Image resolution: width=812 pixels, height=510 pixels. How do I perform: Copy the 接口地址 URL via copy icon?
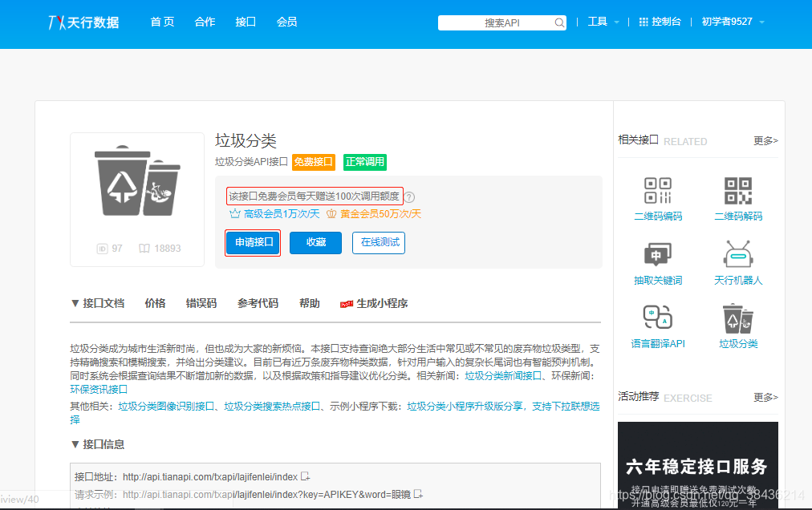[306, 476]
